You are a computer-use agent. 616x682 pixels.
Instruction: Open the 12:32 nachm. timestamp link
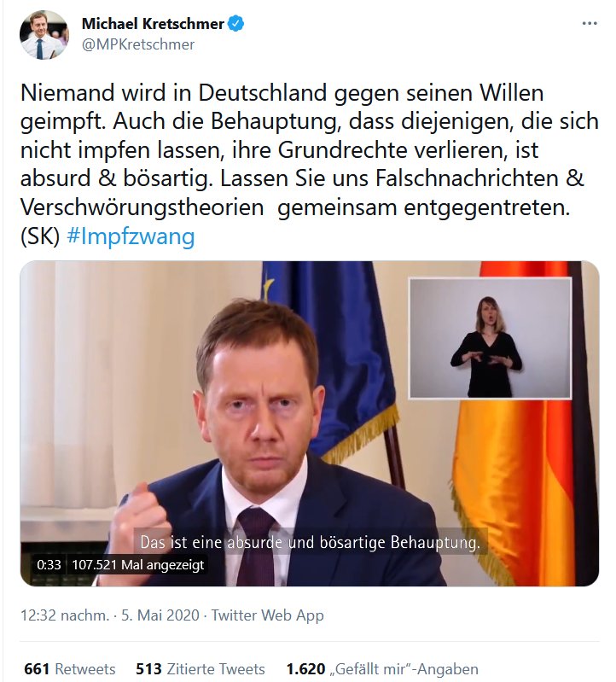(65, 615)
